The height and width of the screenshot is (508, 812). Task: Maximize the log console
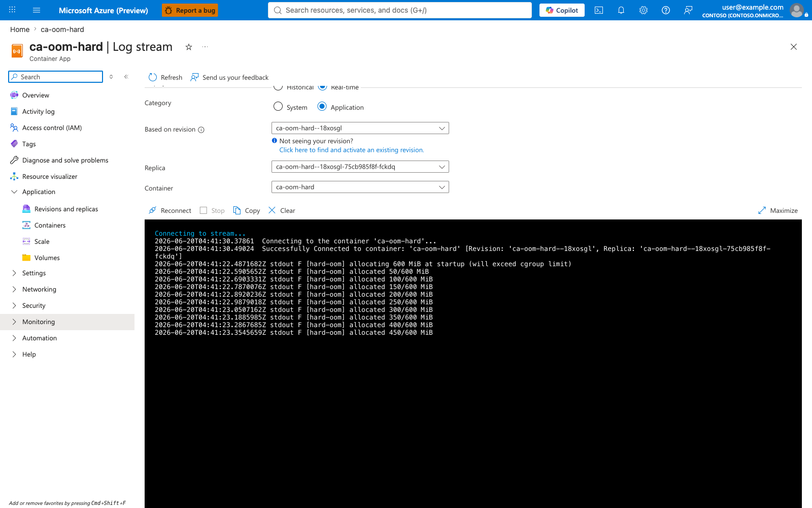click(x=778, y=210)
